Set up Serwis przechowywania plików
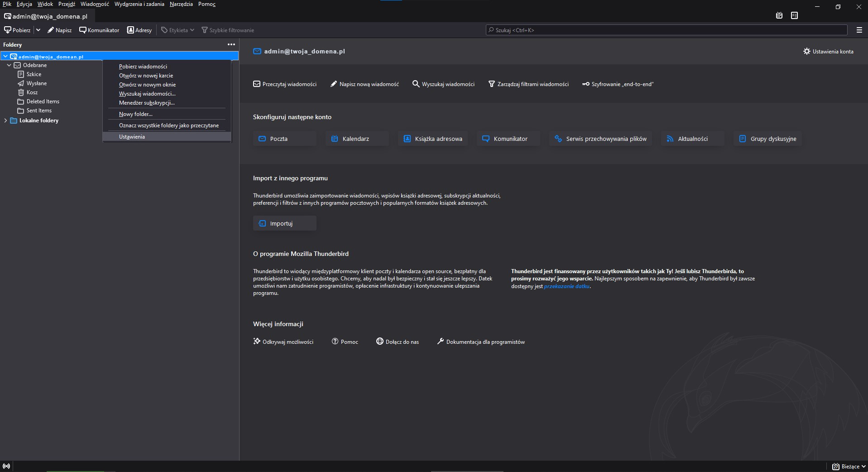 pyautogui.click(x=600, y=139)
